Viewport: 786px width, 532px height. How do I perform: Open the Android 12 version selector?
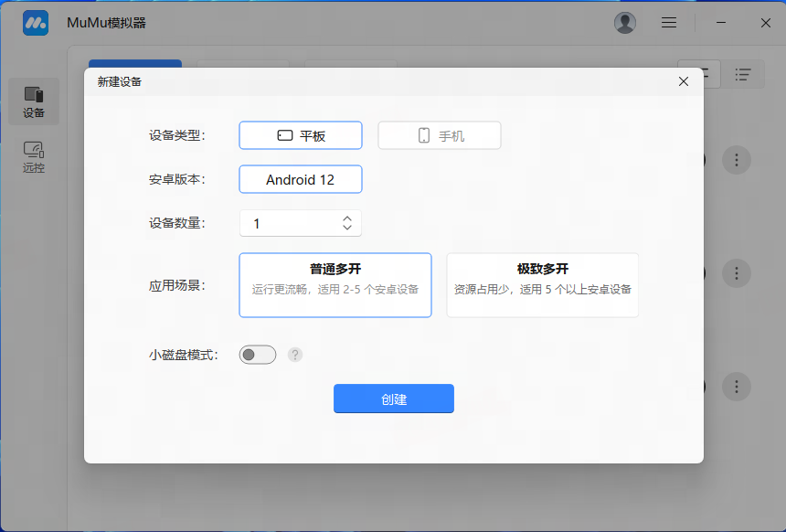coord(301,179)
